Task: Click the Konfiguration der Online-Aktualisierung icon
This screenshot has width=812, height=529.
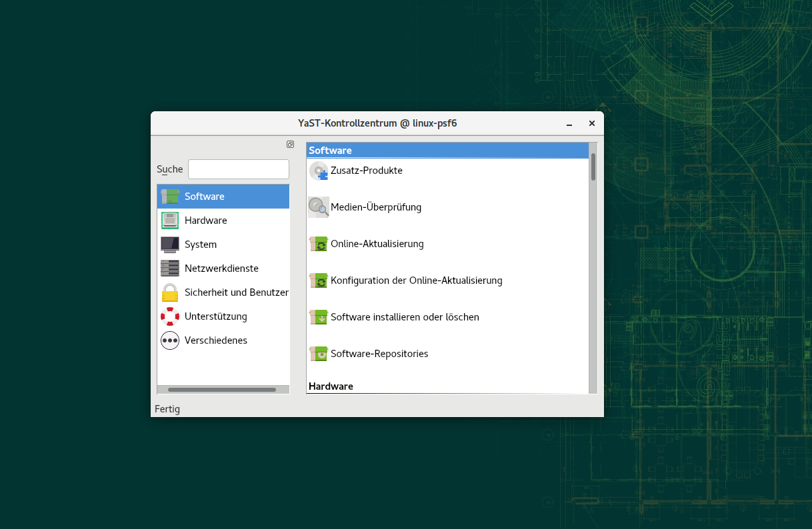Action: 319,280
